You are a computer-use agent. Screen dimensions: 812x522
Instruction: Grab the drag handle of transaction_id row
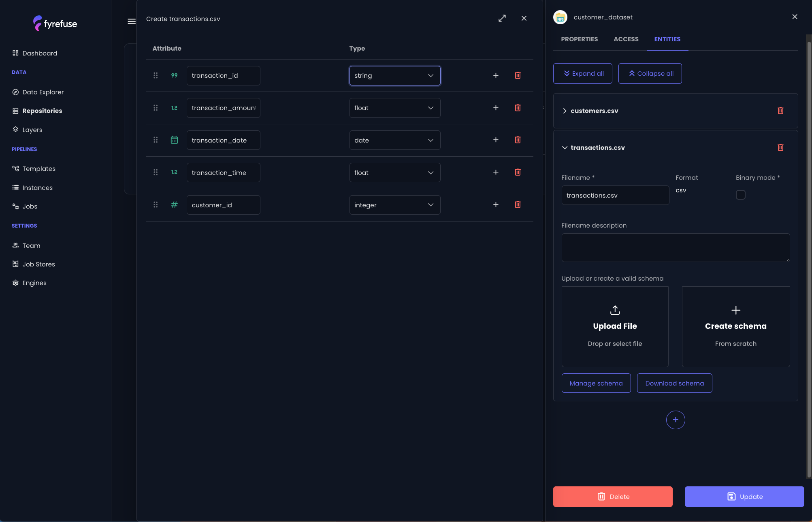point(156,75)
